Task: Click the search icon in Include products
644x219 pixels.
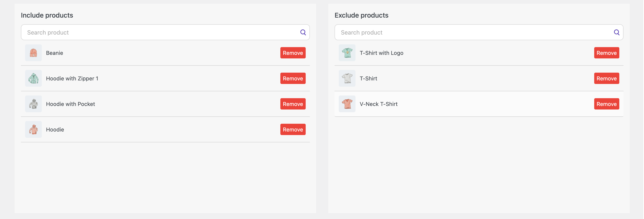Action: click(303, 32)
